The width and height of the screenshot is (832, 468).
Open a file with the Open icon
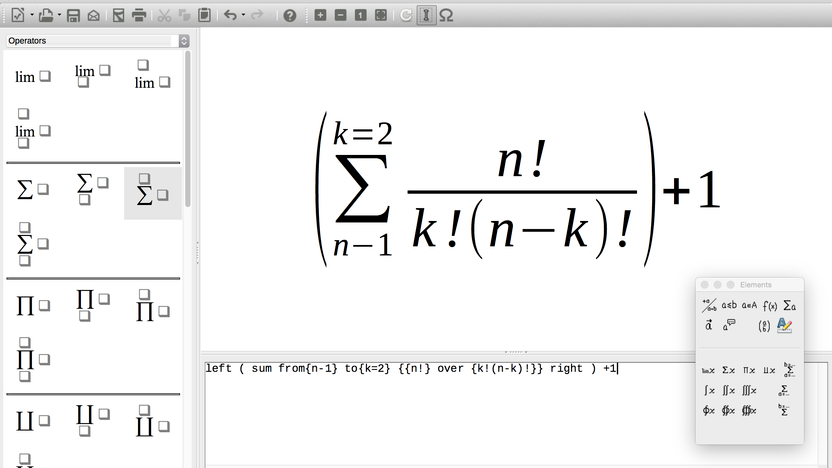(x=46, y=15)
